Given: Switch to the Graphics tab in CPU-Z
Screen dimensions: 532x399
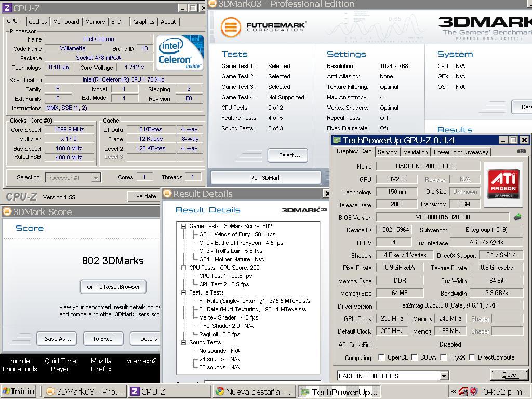Looking at the screenshot, I should click(x=143, y=22).
